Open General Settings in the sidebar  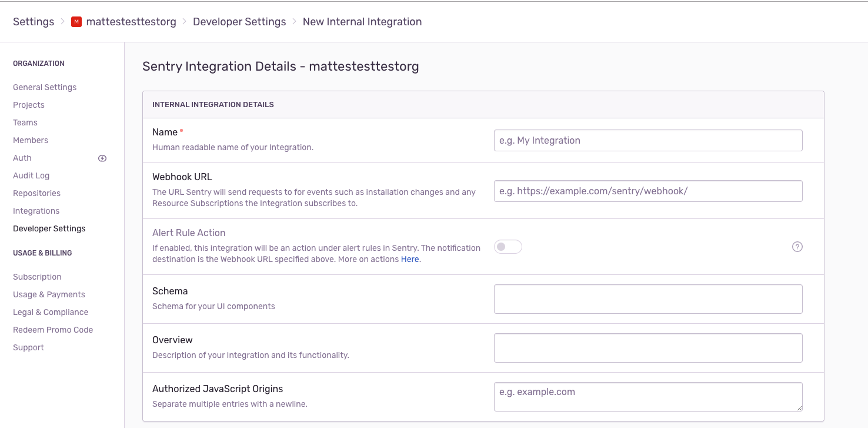(44, 87)
